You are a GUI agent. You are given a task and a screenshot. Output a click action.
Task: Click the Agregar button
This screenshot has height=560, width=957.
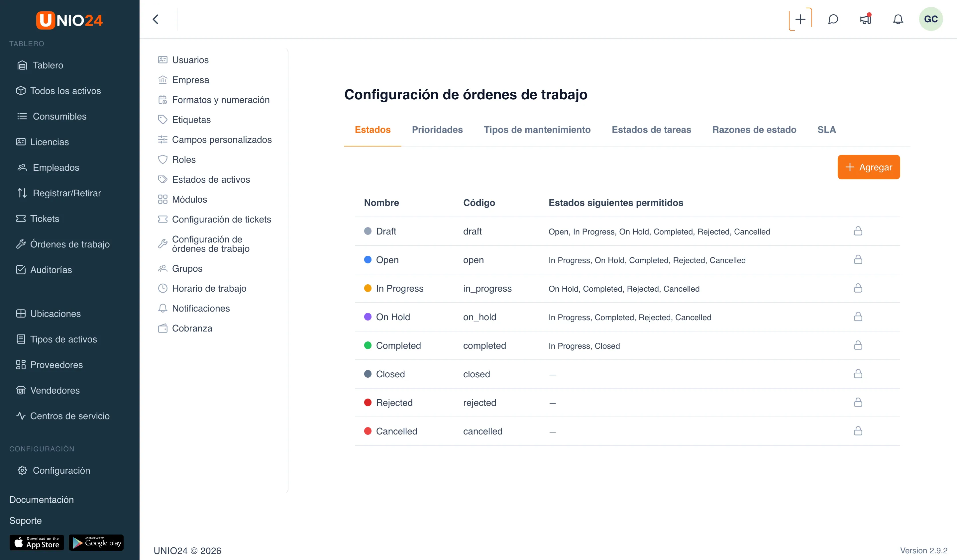click(869, 167)
